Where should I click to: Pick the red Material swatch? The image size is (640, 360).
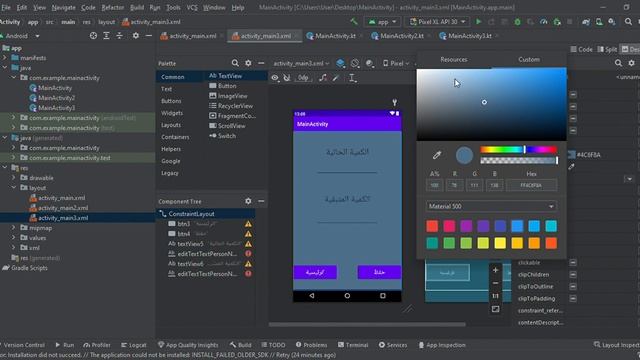[x=432, y=226]
